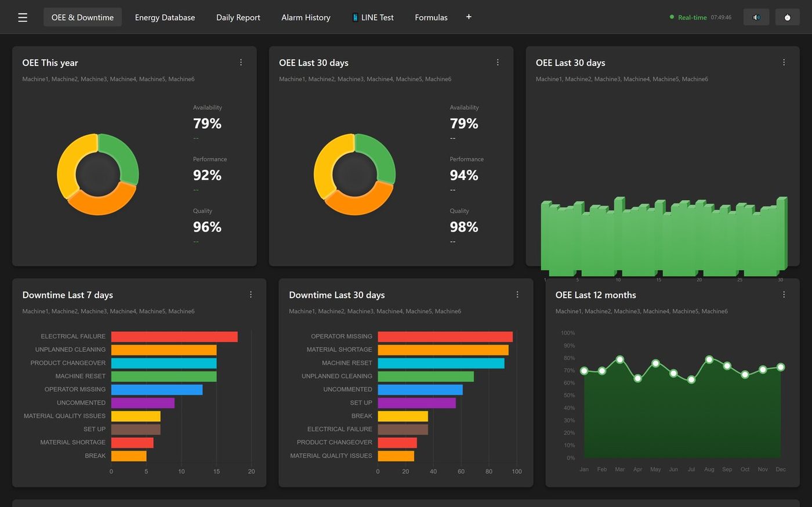Open the hamburger navigation menu
This screenshot has width=812, height=507.
(23, 17)
